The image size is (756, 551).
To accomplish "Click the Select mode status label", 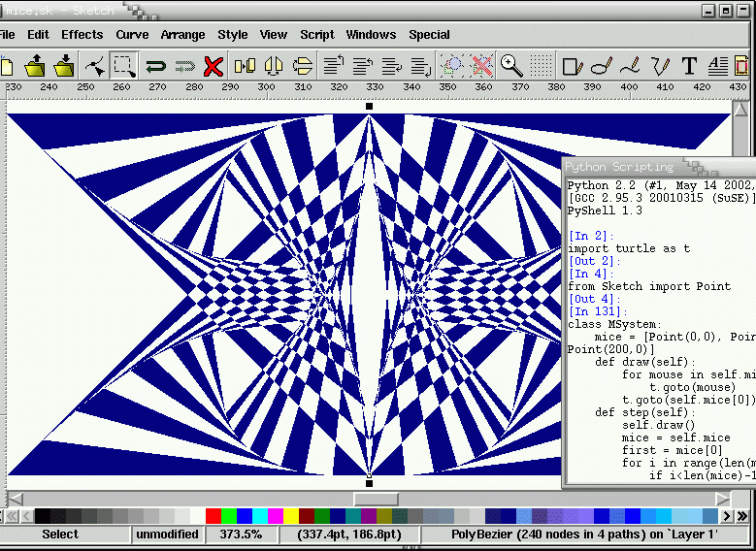I will tap(60, 535).
